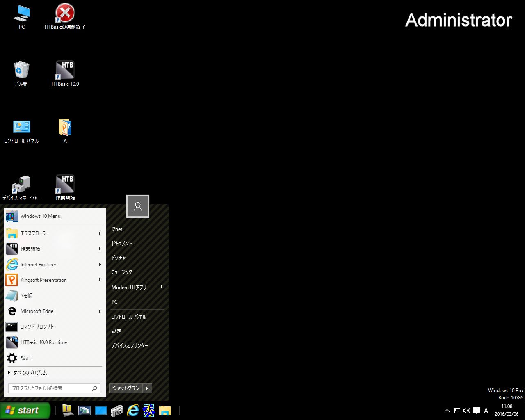Open the monitors icon on taskbar
This screenshot has width=525, height=420.
tap(84, 410)
